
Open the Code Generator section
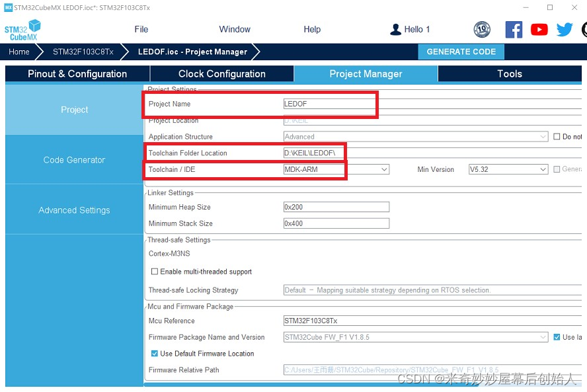[x=74, y=160]
